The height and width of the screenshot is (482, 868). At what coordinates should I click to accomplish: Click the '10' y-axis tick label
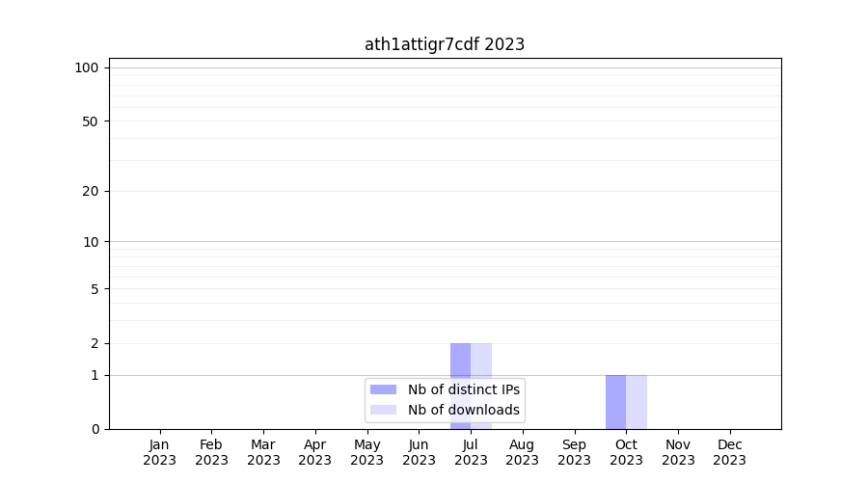click(91, 242)
